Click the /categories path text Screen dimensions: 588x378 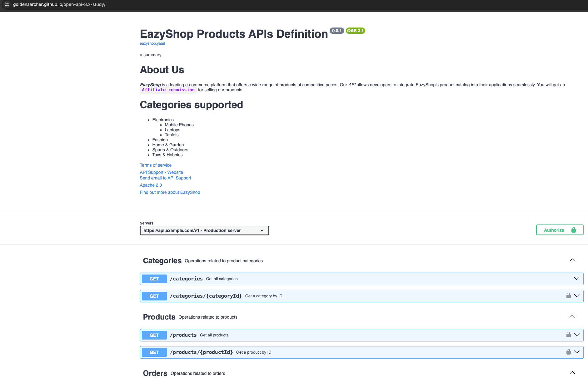tap(186, 279)
